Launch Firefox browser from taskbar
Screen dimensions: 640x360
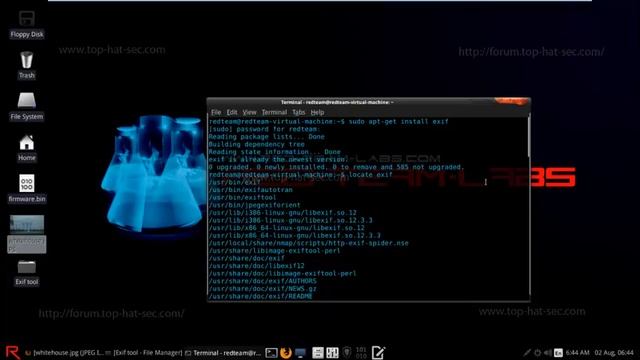pyautogui.click(x=286, y=353)
